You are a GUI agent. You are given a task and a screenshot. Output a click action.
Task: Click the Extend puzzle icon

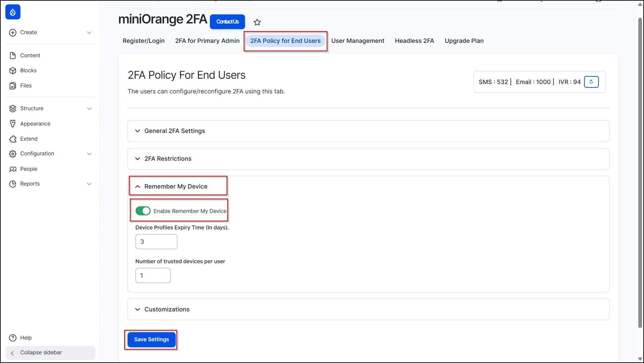pos(13,139)
